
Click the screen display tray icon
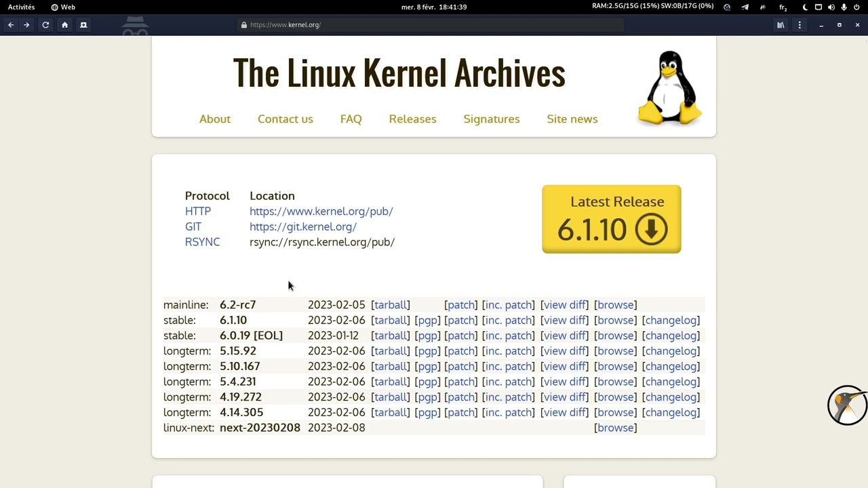[818, 7]
